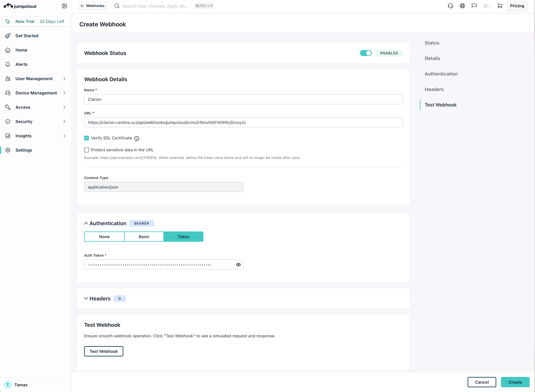The height and width of the screenshot is (392, 535).
Task: Click the Device Management devices icon
Action: (x=8, y=93)
